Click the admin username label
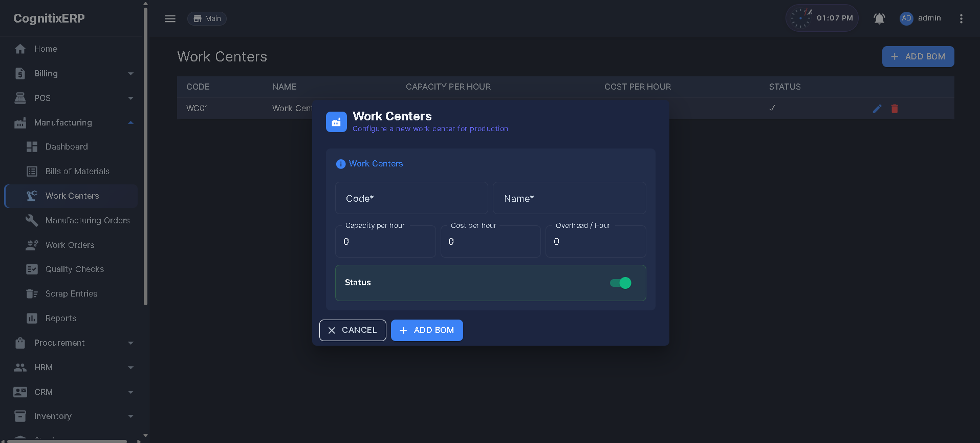This screenshot has width=980, height=443. coord(929,18)
